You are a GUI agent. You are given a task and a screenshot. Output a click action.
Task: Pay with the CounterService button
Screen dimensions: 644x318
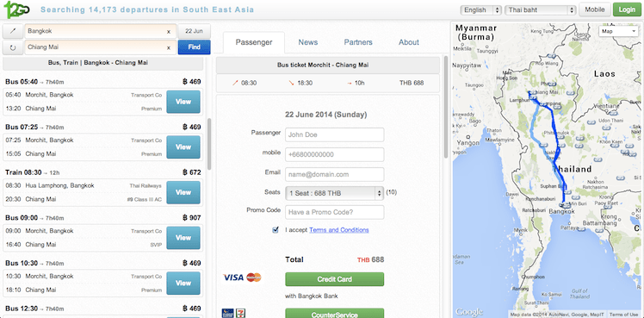(334, 314)
